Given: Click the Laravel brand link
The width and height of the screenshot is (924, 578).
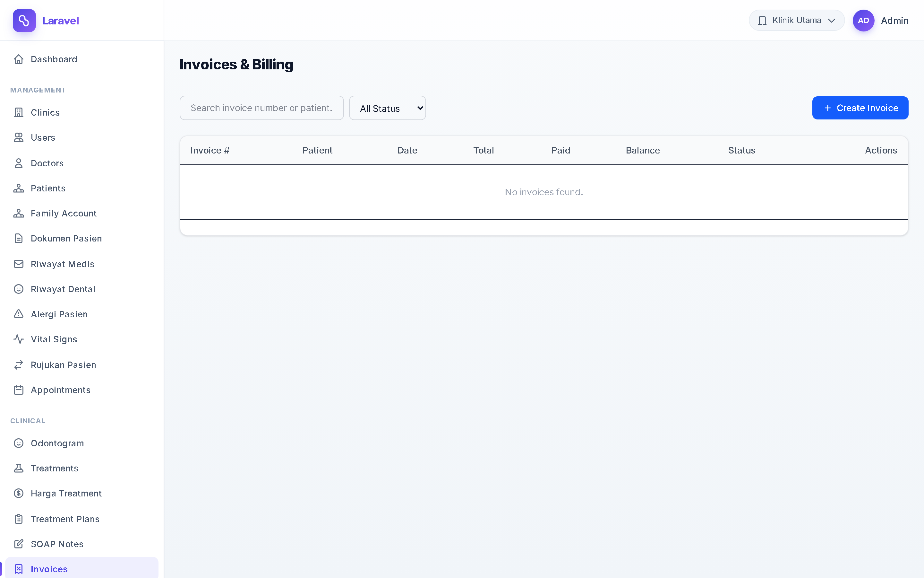Looking at the screenshot, I should (x=60, y=21).
